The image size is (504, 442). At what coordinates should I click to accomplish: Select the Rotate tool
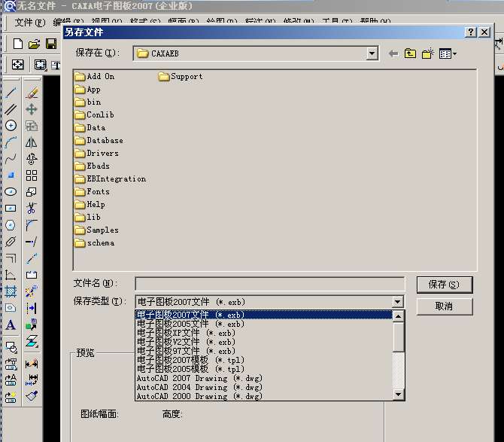pos(32,159)
